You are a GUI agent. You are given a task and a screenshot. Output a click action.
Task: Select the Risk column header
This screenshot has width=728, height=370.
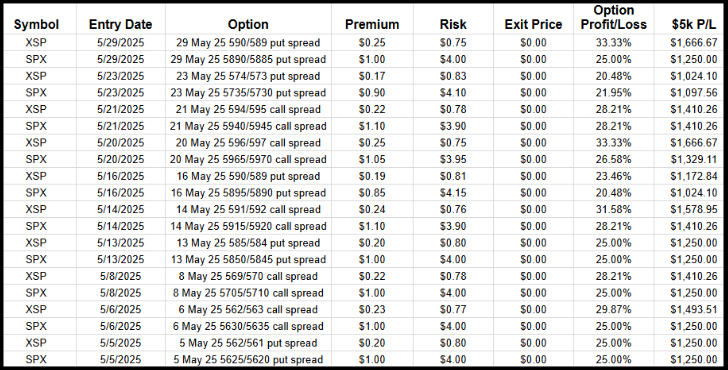pos(453,25)
